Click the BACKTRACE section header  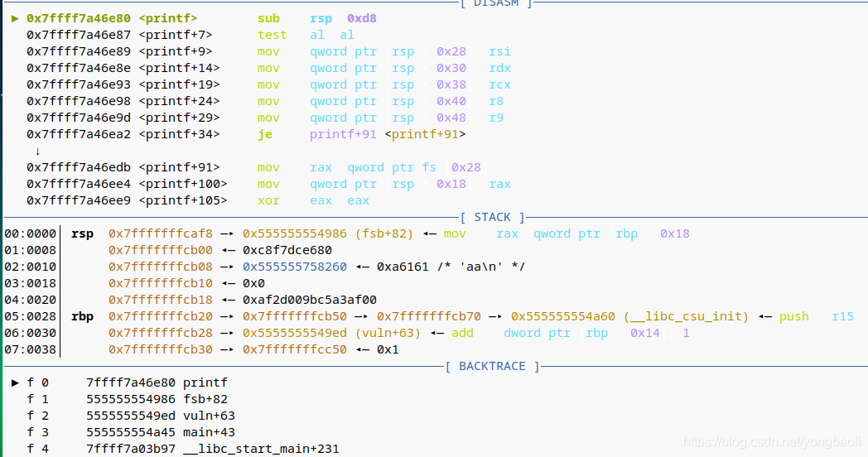[492, 366]
